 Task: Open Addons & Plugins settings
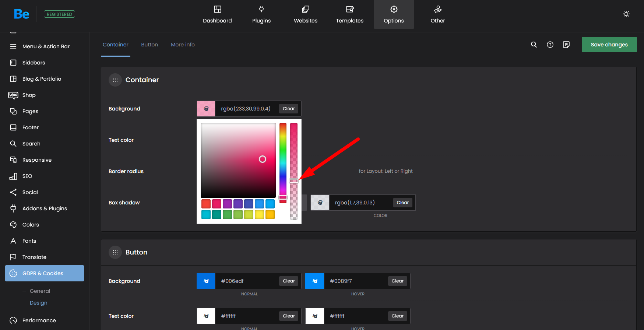(45, 208)
